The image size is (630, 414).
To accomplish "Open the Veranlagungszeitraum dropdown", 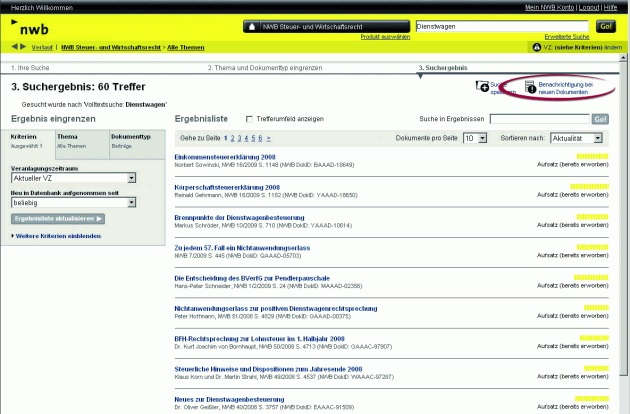I will coord(132,177).
